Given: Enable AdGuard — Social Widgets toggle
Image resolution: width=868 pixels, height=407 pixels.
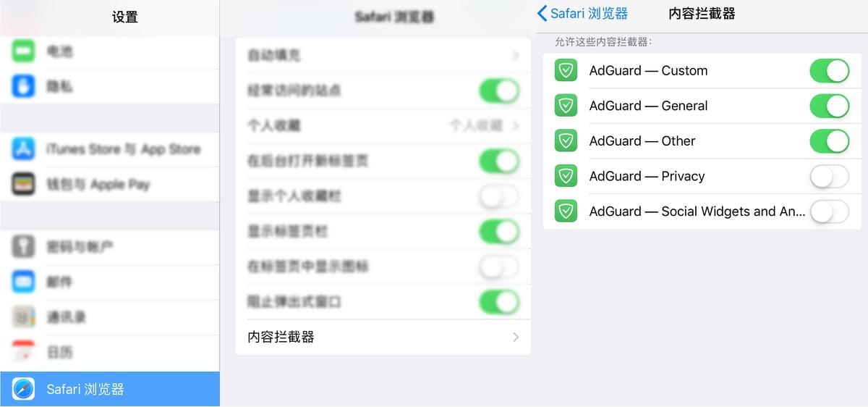Looking at the screenshot, I should (829, 211).
